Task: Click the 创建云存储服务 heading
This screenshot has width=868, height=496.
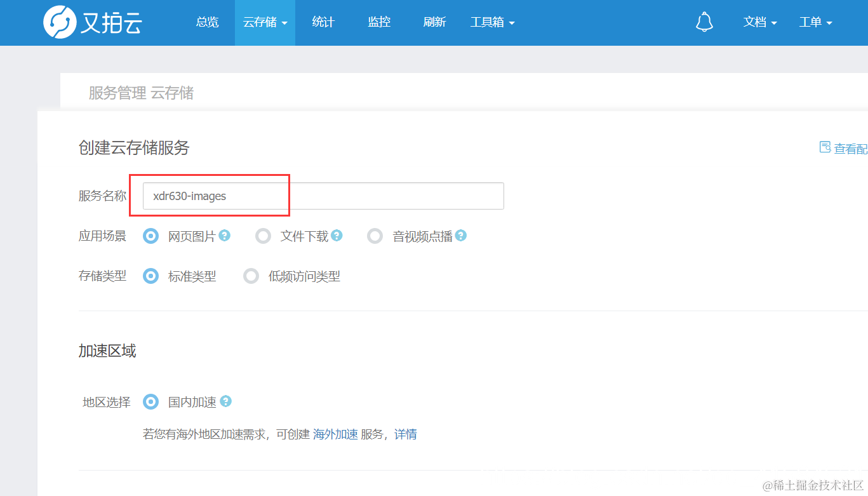Action: [134, 148]
